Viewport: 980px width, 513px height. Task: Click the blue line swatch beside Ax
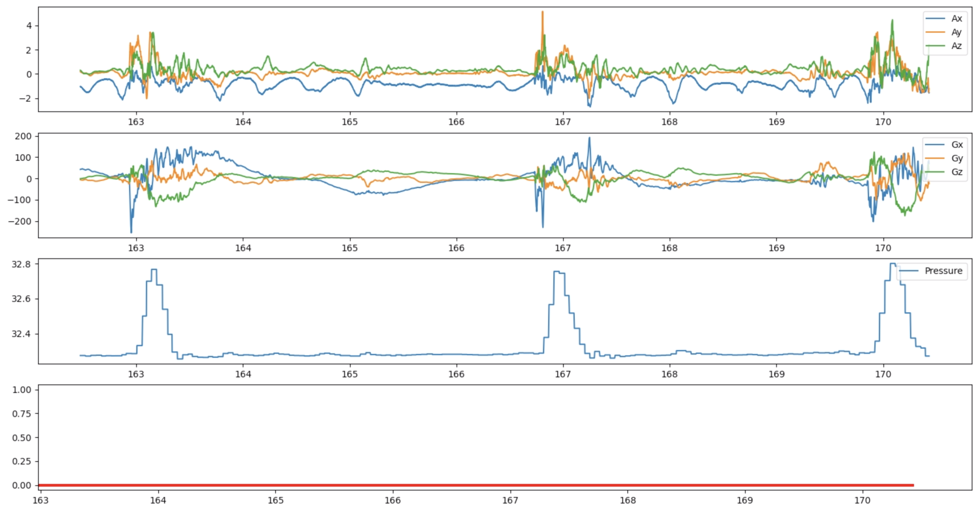click(935, 19)
